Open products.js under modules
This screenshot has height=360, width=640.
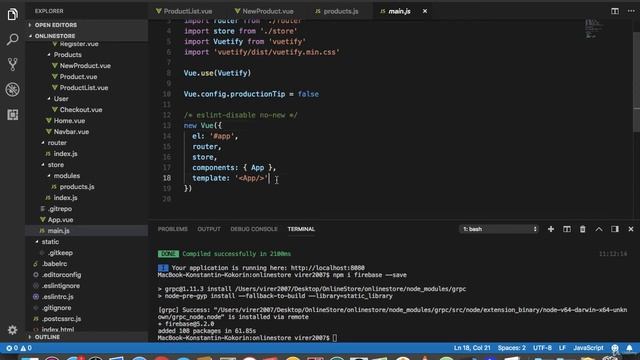77,187
